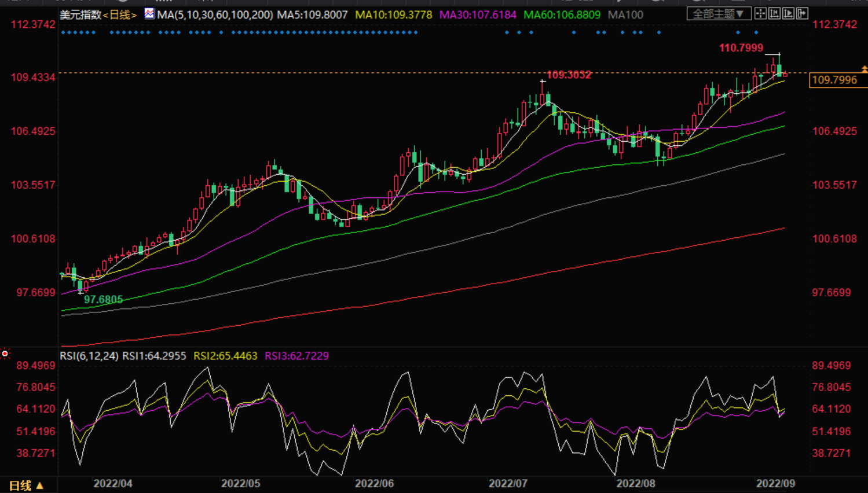Click the RSI(6,12,24) indicator label
Screen dimensions: 868x493
89,356
